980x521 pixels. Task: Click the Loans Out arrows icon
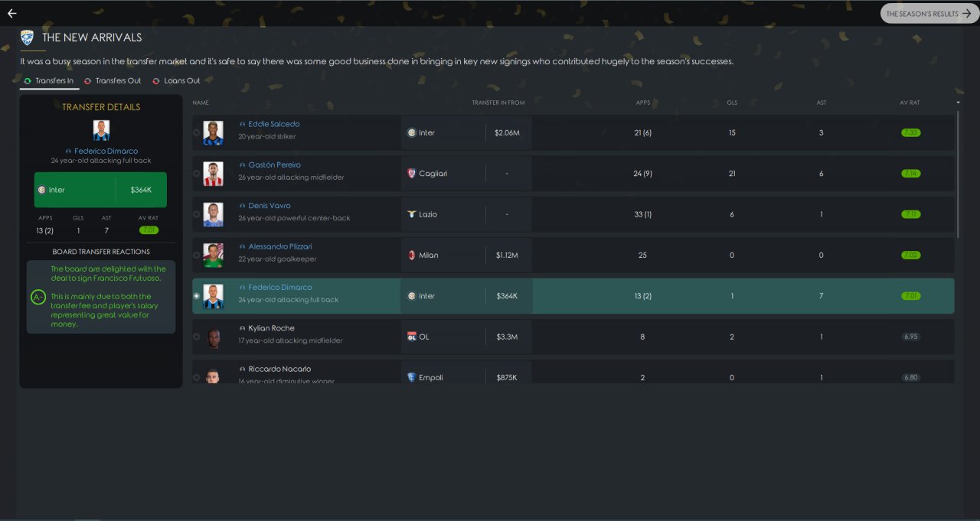tap(156, 80)
